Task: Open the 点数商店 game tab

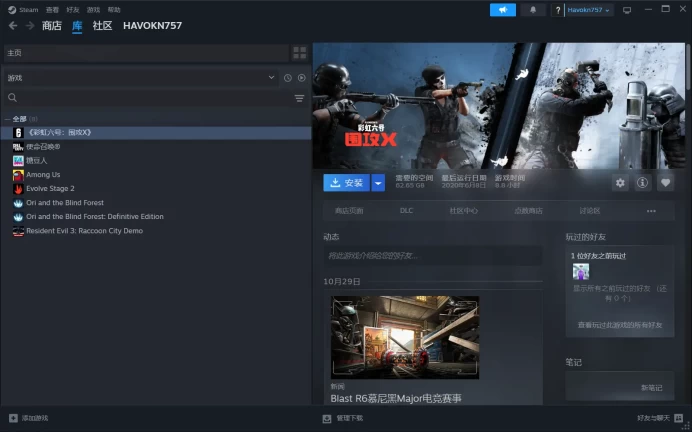Action: 528,211
